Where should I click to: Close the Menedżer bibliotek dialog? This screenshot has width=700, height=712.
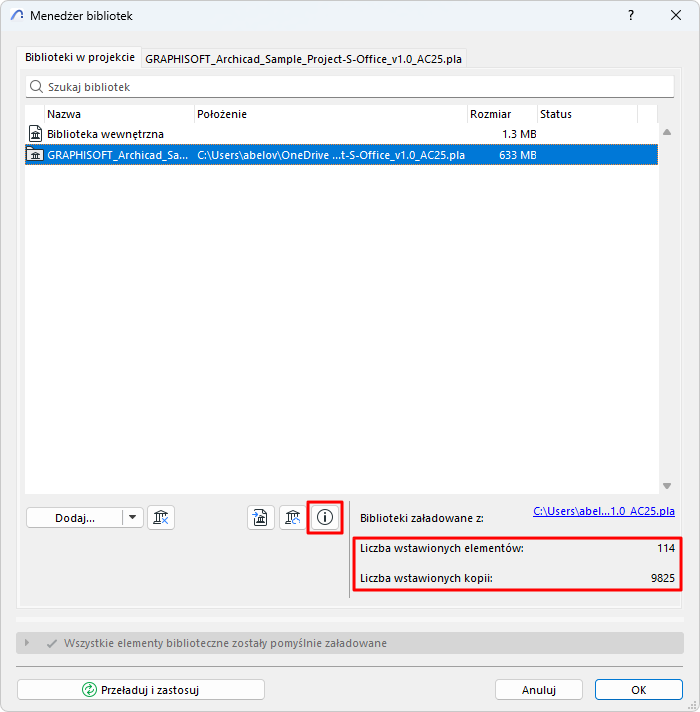point(676,15)
